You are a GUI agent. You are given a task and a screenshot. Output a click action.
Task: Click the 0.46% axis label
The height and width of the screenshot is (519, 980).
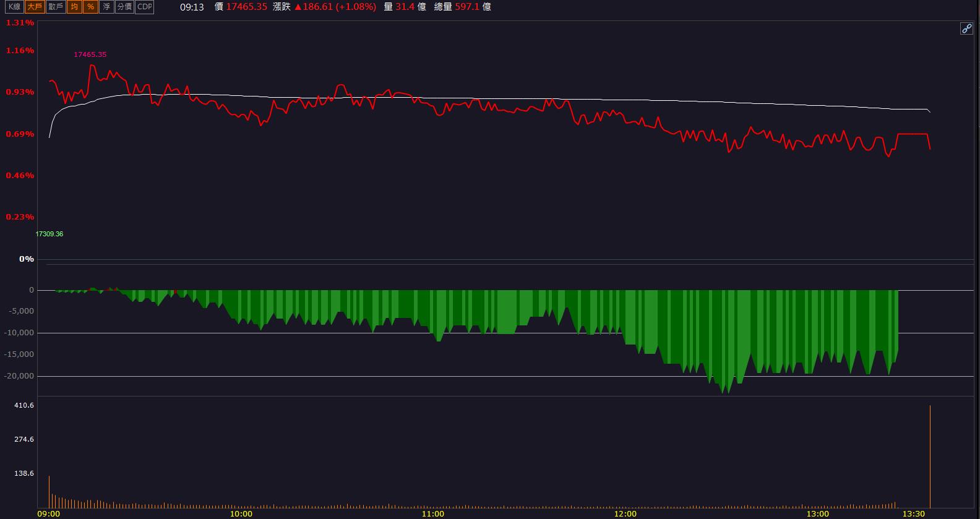point(20,176)
